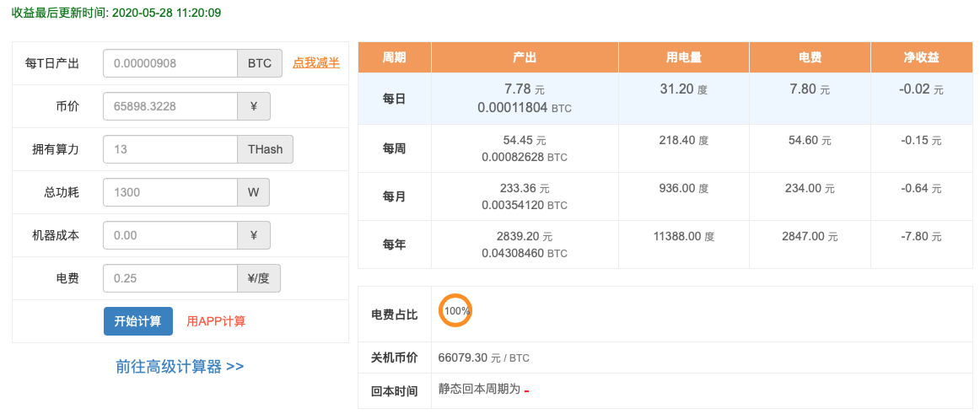Click monthly usage 936.00 度
The width and height of the screenshot is (980, 414).
pos(684,189)
